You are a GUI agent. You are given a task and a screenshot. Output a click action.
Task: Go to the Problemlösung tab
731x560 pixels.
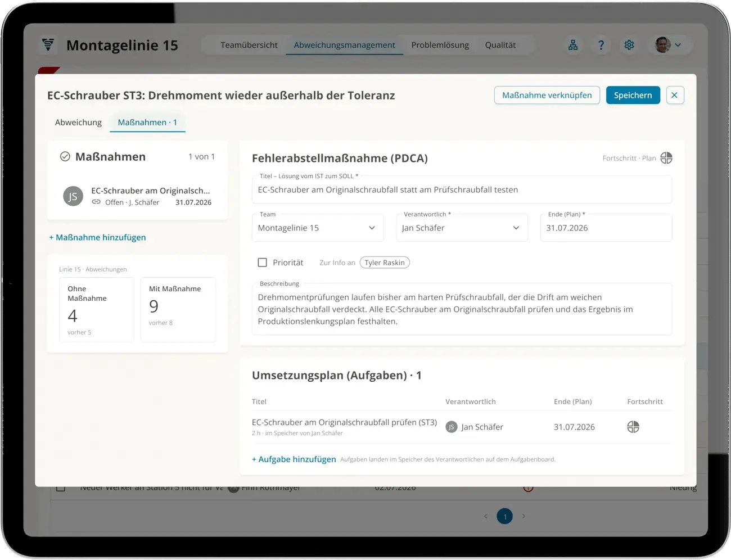pos(440,45)
